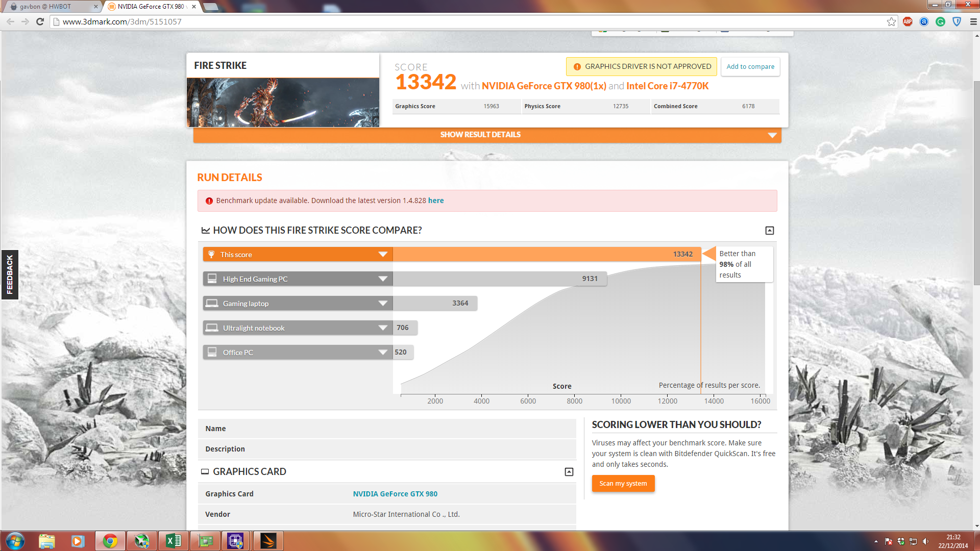The height and width of the screenshot is (551, 980).
Task: Launch Windows Media Player from taskbar
Action: pos(78,541)
